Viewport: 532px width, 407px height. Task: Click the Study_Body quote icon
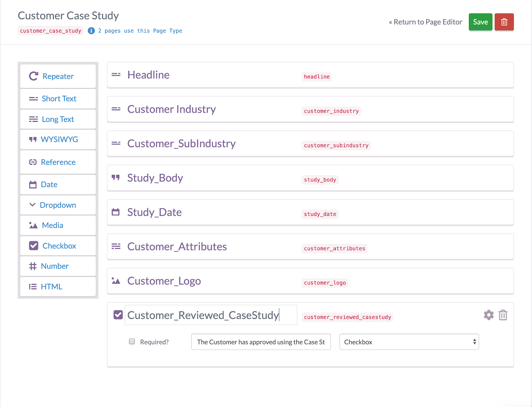click(x=116, y=178)
